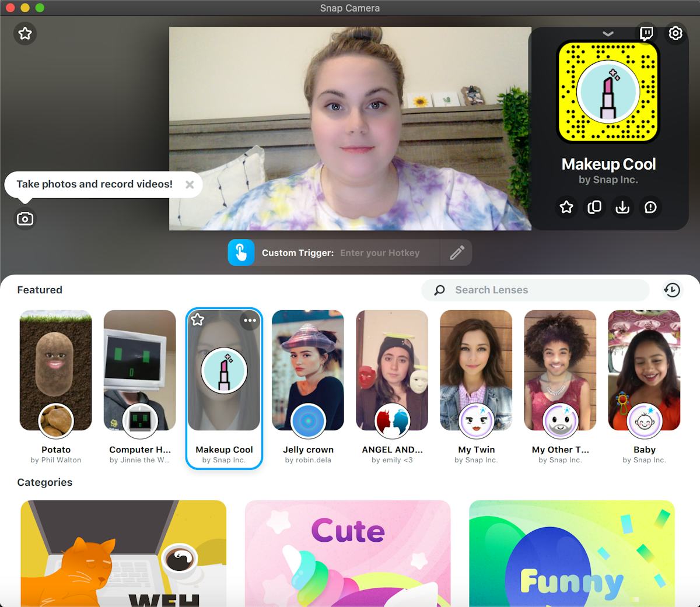Report the Makeup Cool lens

click(650, 207)
